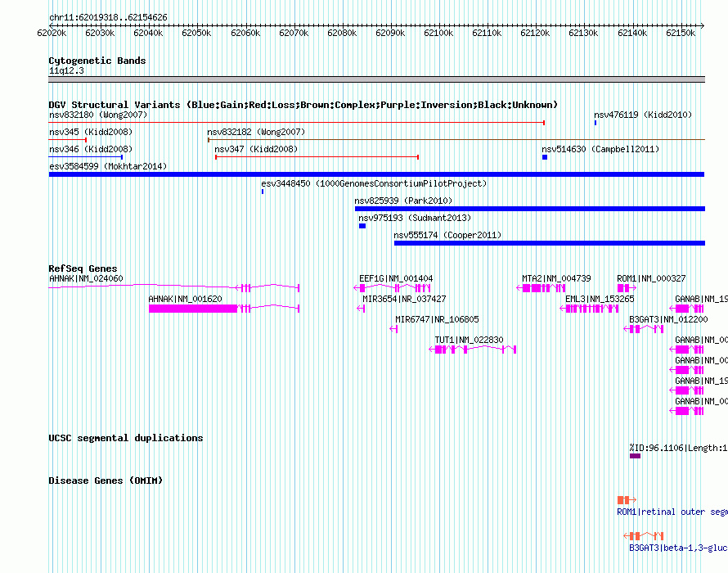The width and height of the screenshot is (728, 573).
Task: Click the 62130k ruler tick label
Action: click(x=583, y=33)
